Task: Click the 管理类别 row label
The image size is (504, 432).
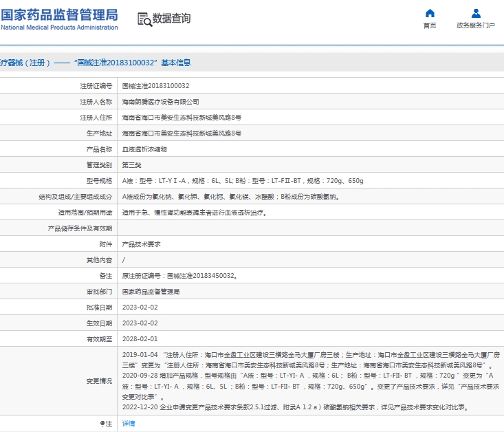Action: pyautogui.click(x=99, y=165)
